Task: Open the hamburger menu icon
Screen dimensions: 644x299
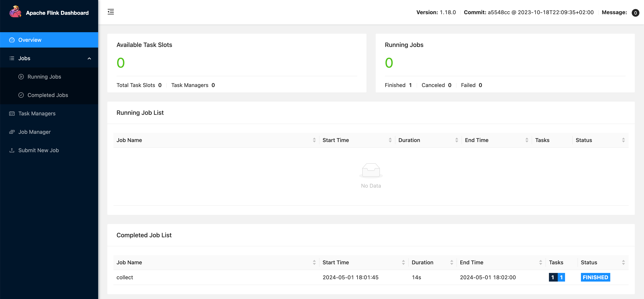Action: [x=111, y=12]
